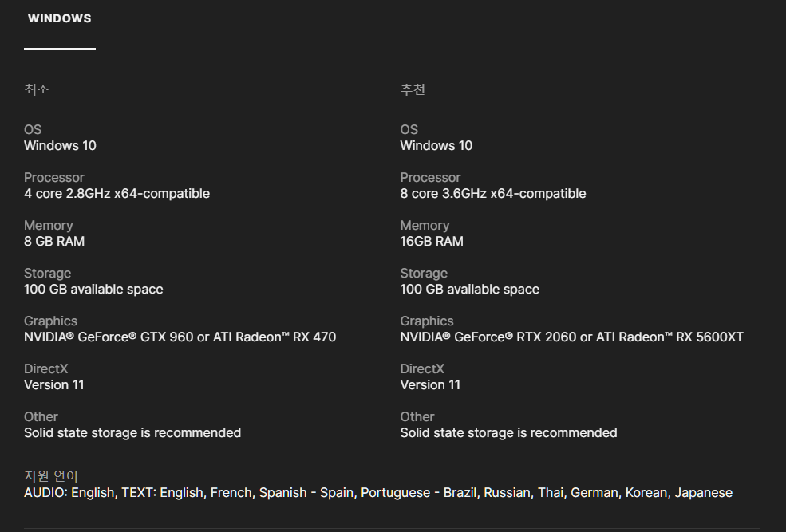
Task: Click recommended OS value Windows 10
Action: (436, 146)
